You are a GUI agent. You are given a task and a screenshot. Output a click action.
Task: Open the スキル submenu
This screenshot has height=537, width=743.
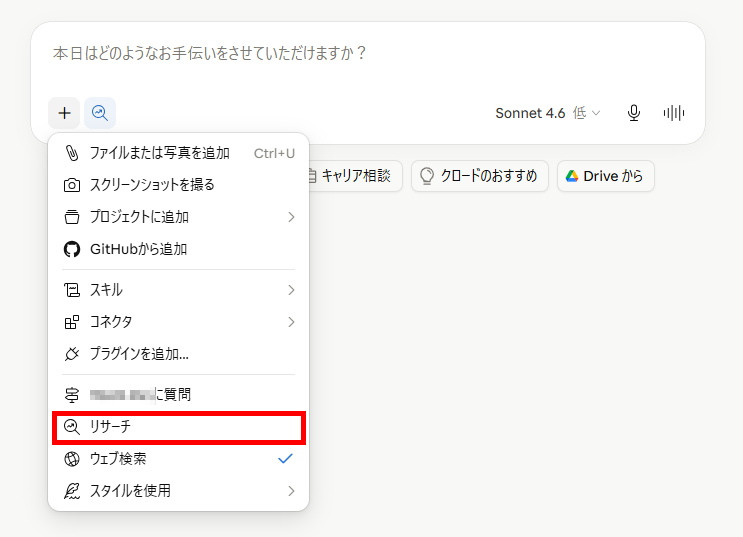click(x=179, y=290)
